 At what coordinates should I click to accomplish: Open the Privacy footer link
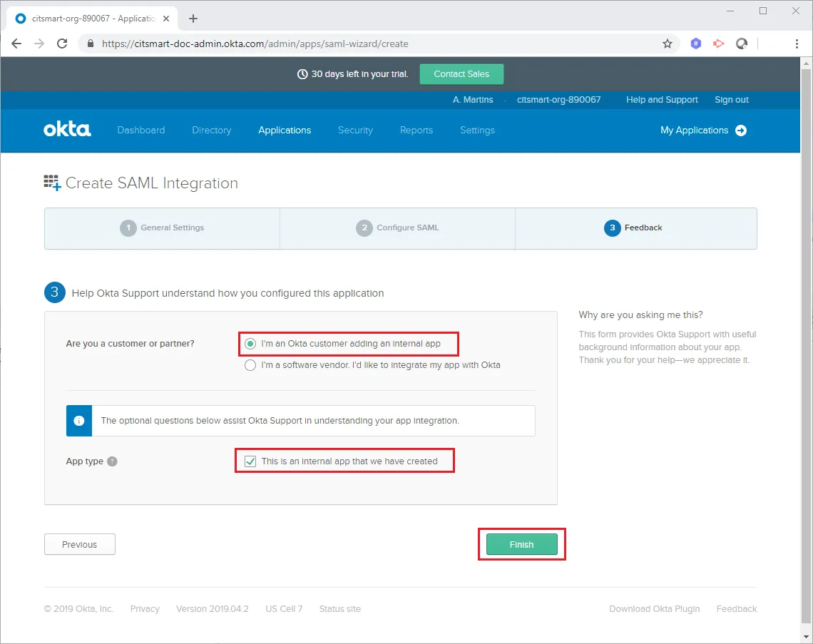145,609
